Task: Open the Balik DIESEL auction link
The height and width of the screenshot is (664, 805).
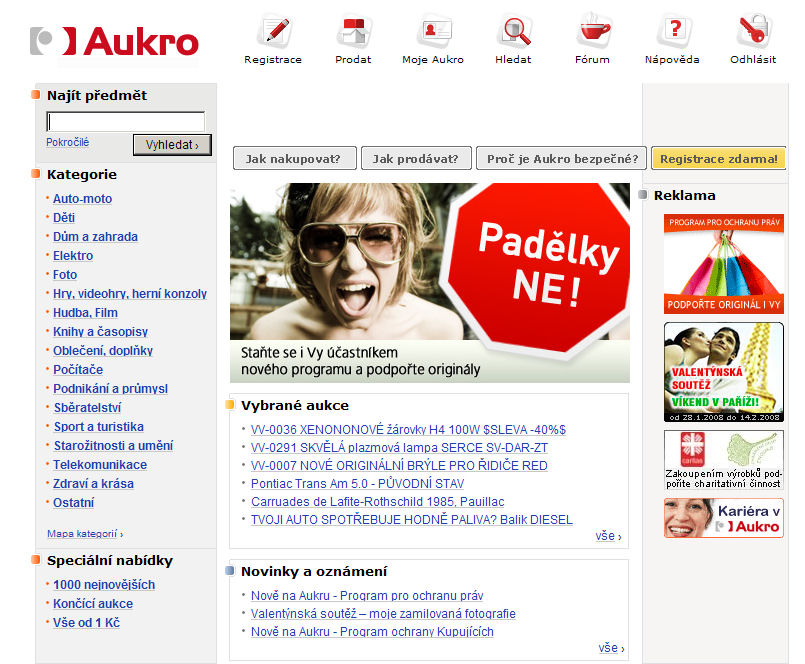Action: [x=412, y=520]
